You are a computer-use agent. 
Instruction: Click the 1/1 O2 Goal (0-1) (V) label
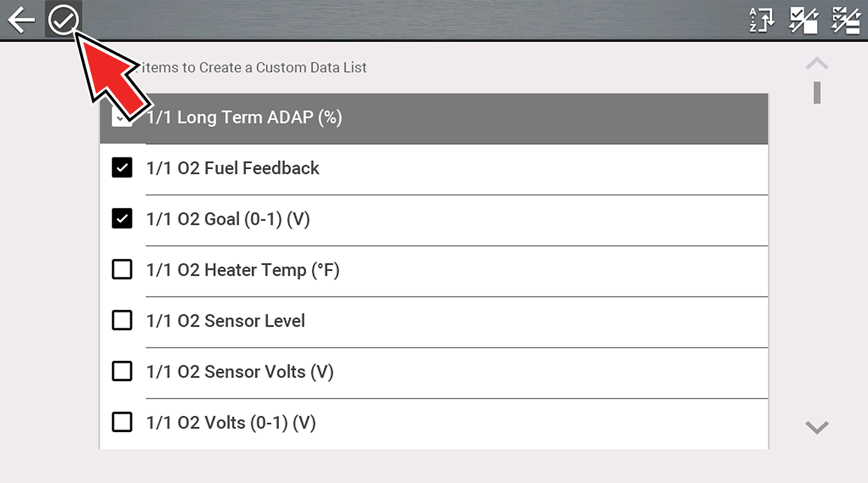coord(228,219)
